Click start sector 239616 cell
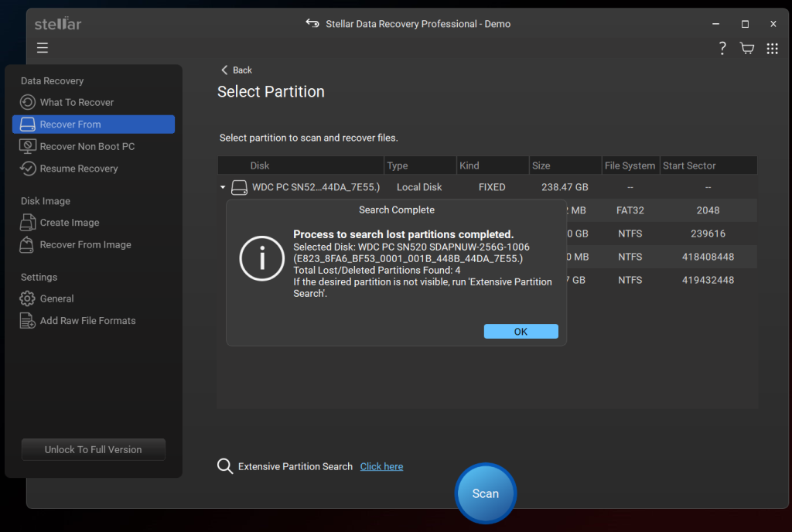The image size is (792, 532). [x=708, y=234]
